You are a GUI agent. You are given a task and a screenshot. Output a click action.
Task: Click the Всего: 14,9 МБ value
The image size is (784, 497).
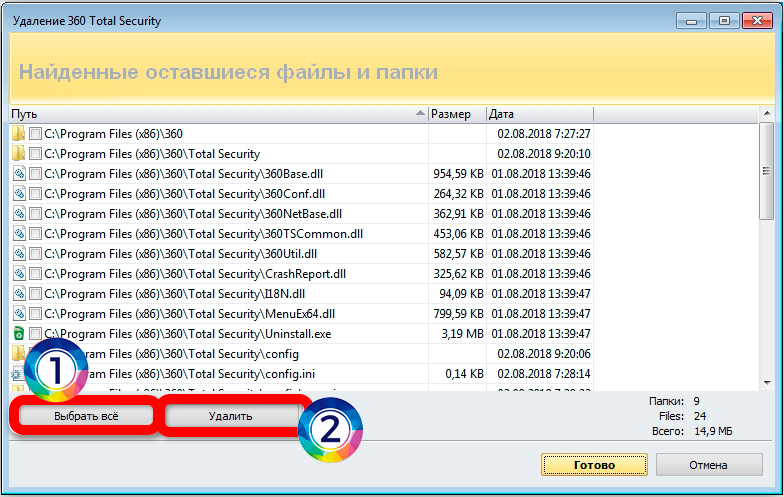[713, 431]
